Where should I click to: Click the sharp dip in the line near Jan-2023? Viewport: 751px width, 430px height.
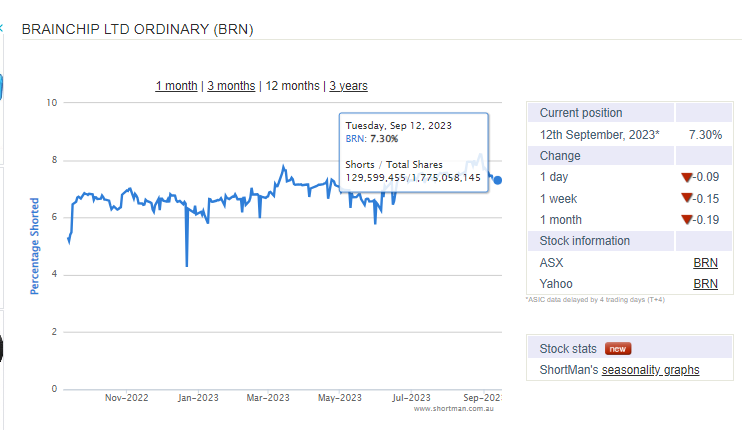click(x=187, y=264)
